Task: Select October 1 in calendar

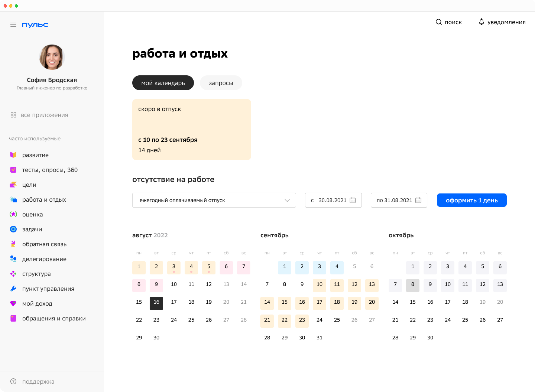Action: (413, 267)
